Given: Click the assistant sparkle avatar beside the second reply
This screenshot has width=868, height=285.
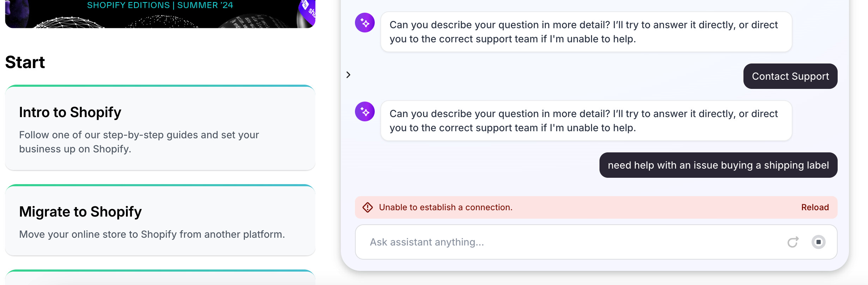Looking at the screenshot, I should [x=364, y=112].
